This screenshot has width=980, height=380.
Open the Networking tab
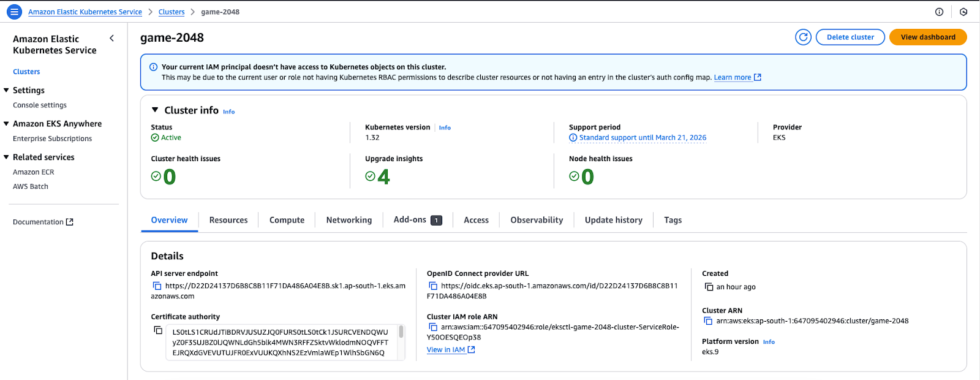click(349, 220)
